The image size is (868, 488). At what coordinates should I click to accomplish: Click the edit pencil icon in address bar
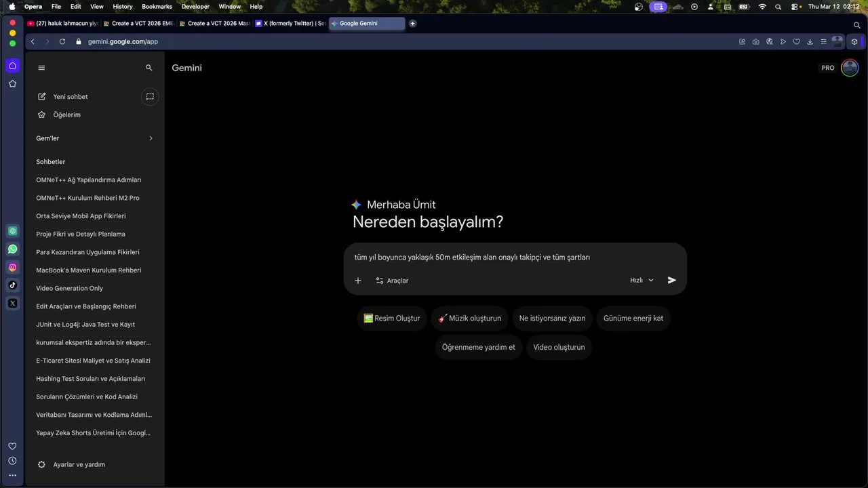tap(742, 41)
